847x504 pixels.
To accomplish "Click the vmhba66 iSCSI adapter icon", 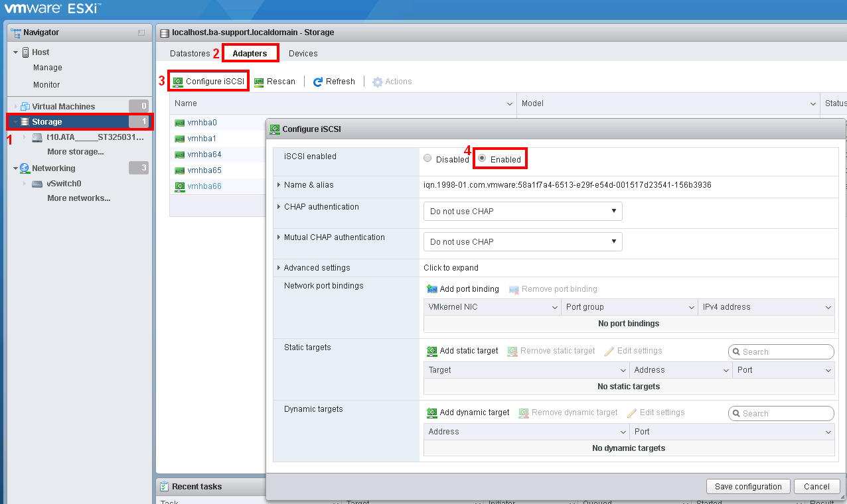I will [x=179, y=187].
